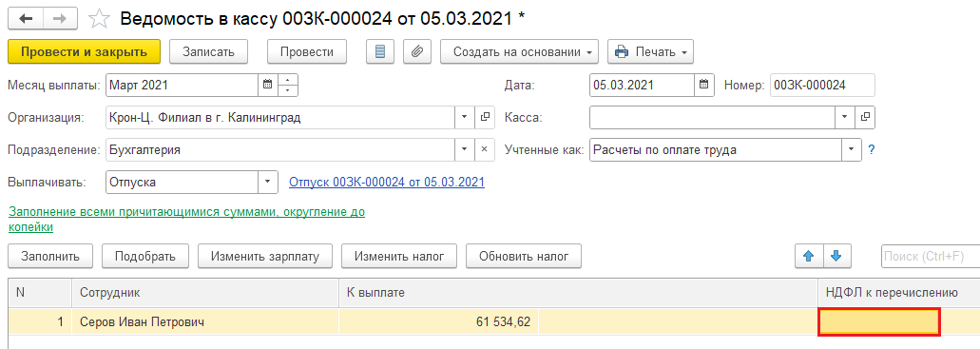
Task: Open calendar picker for Дата field
Action: coord(703,85)
